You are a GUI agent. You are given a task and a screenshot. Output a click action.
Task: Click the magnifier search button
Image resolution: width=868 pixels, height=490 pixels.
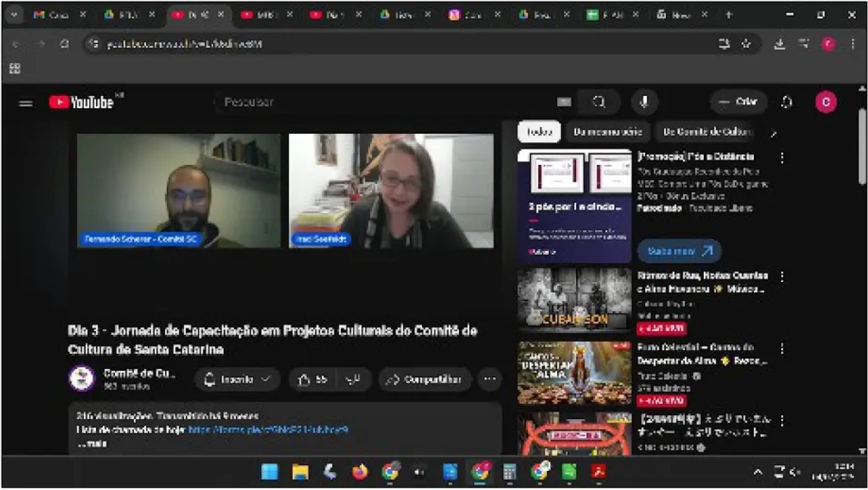599,102
